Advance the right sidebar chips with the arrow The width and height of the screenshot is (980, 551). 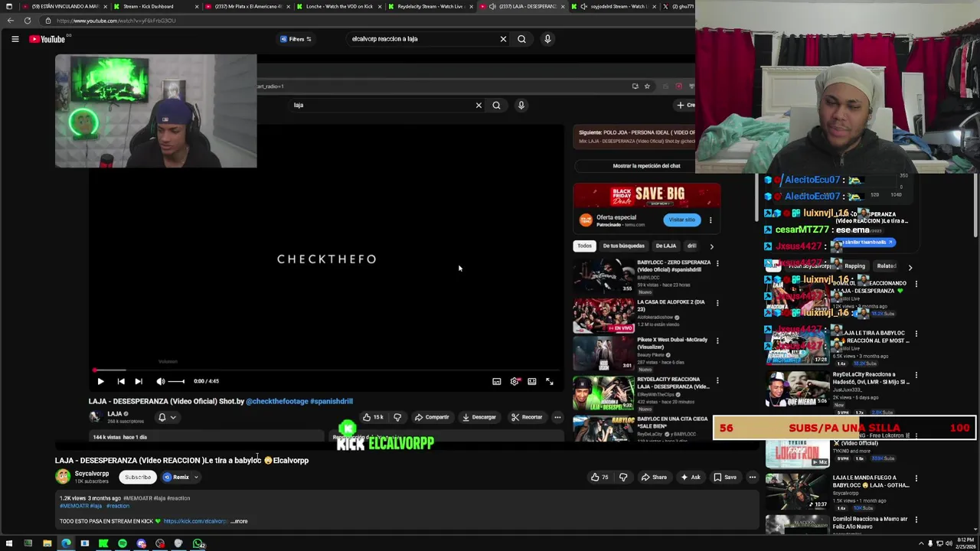click(910, 267)
